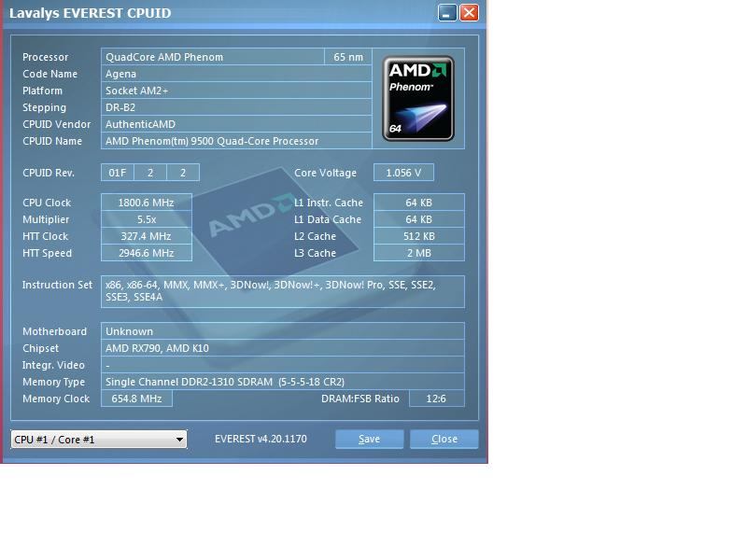Select the AMD Phenom(tm) 9500 CPUID name
Screen dimensions: 747x560
point(236,141)
